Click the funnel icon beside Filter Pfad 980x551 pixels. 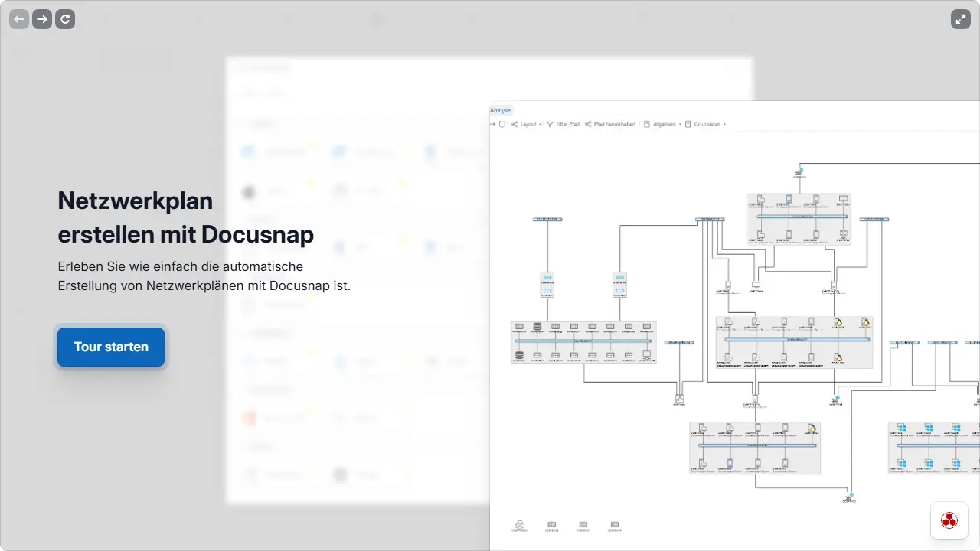coord(550,124)
